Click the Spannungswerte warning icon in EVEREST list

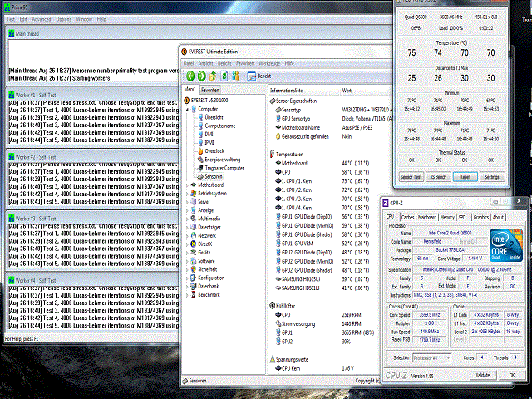[x=272, y=359]
